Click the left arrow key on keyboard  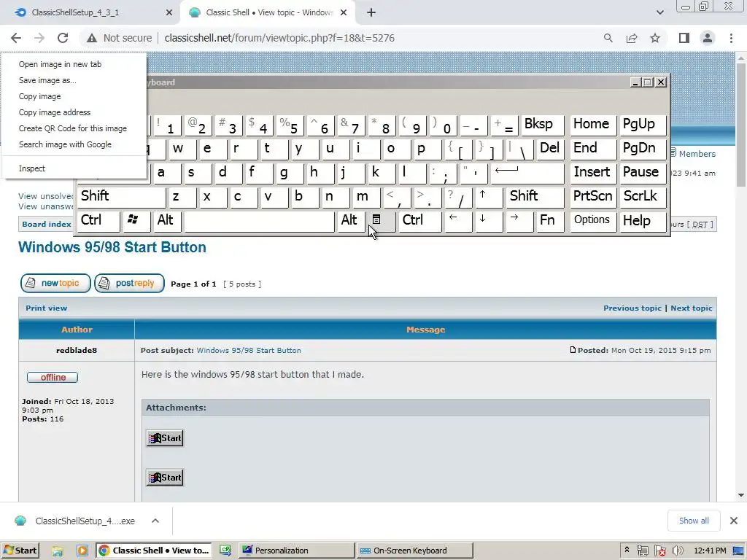coord(457,221)
